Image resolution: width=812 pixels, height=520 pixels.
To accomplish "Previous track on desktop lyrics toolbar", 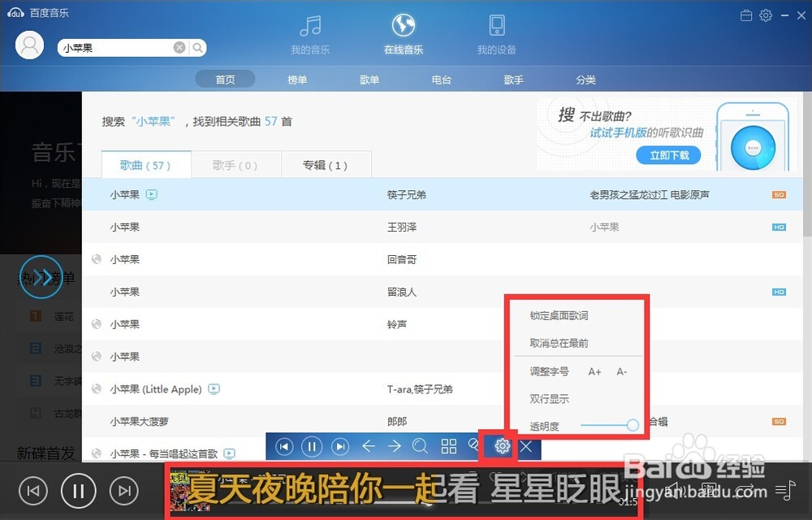I will pyautogui.click(x=283, y=446).
